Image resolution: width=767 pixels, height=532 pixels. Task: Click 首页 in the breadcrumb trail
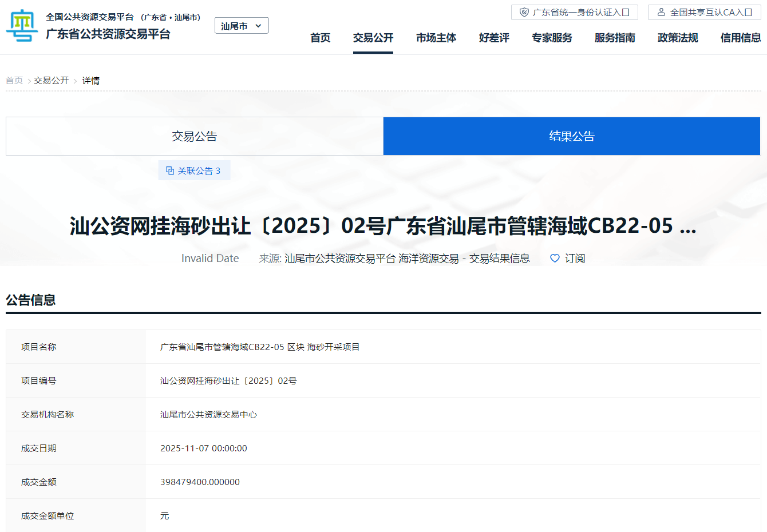click(14, 81)
